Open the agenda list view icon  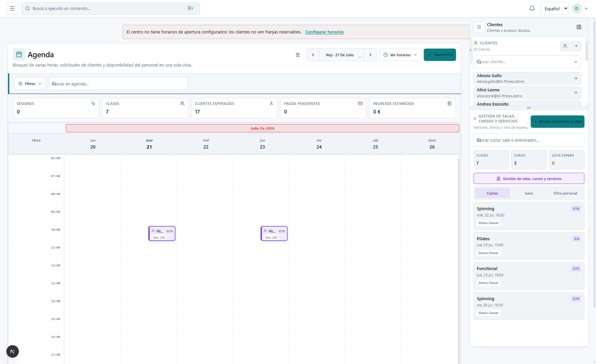click(298, 55)
